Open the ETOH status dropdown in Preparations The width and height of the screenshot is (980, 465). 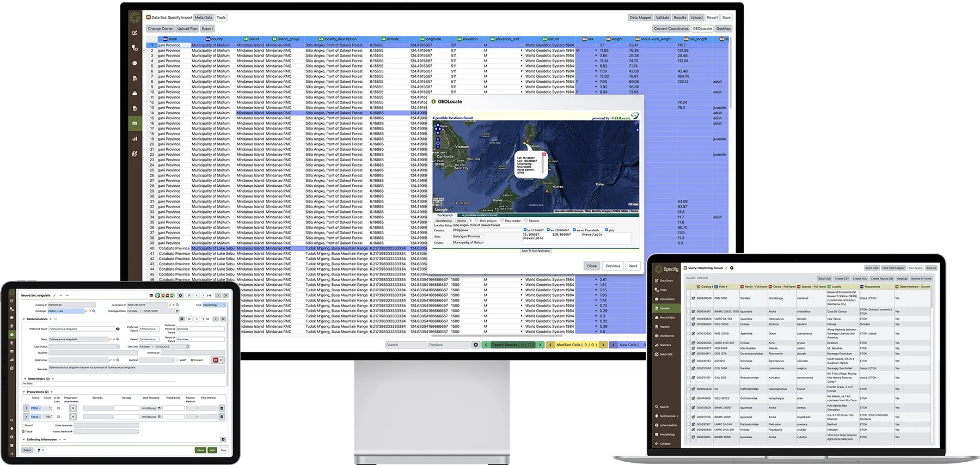pos(35,408)
